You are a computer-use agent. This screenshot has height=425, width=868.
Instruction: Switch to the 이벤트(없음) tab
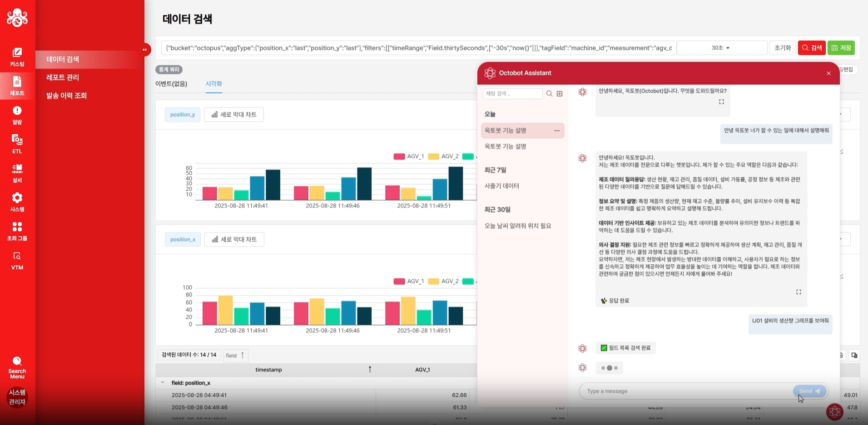coord(171,84)
